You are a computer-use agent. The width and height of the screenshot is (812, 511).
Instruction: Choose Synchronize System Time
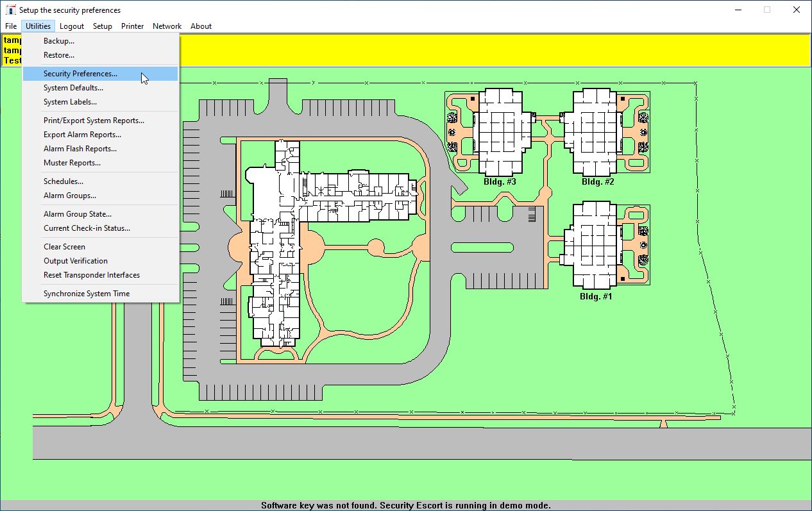pos(101,294)
